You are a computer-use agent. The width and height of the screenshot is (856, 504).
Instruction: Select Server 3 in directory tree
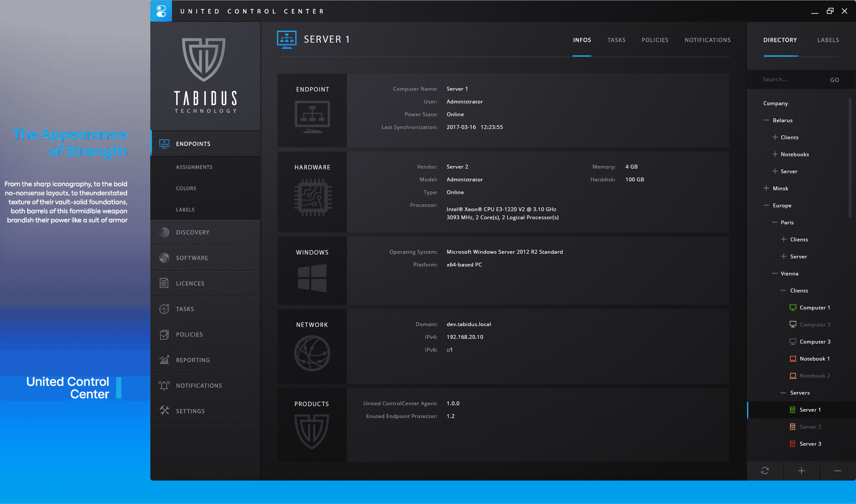(810, 444)
